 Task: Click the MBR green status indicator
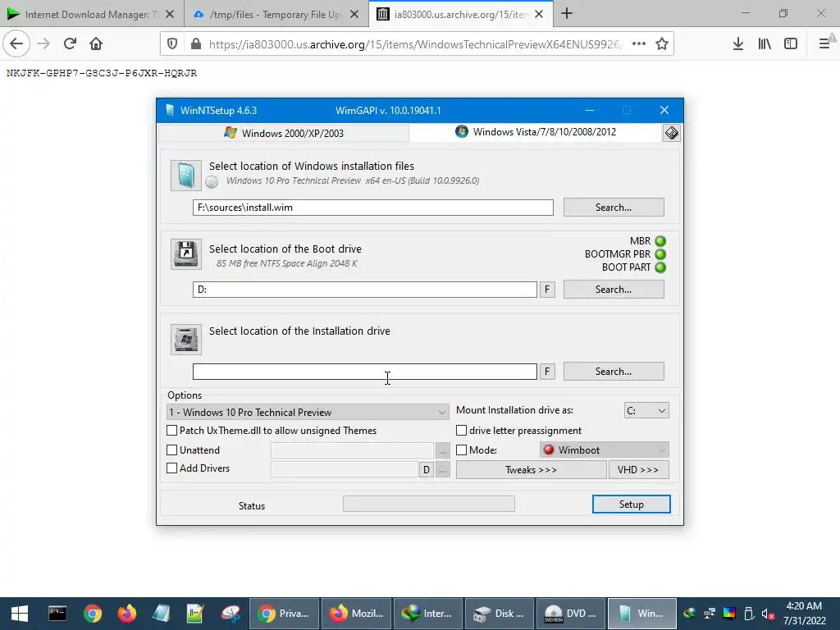(x=660, y=241)
